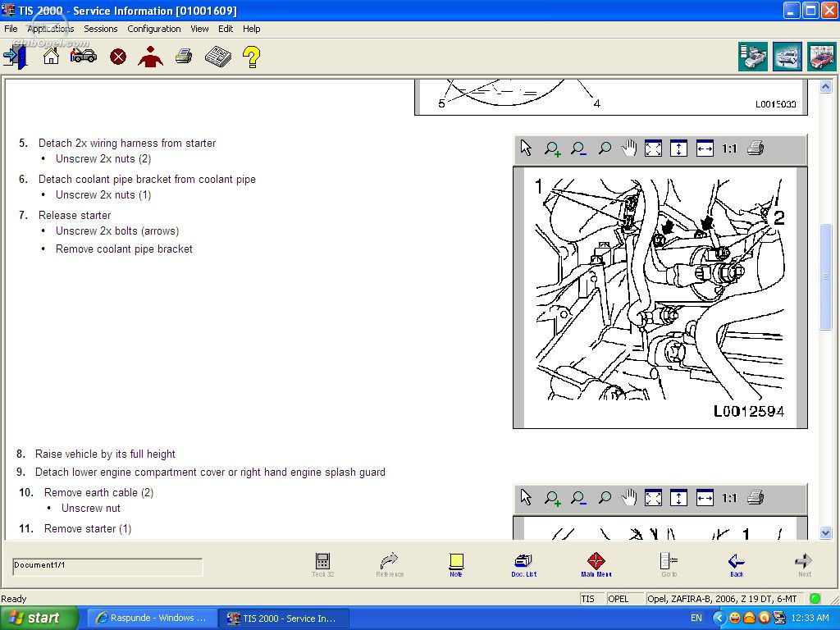Image resolution: width=840 pixels, height=630 pixels.
Task: Open the vehicle selection car icon
Action: coord(84,55)
